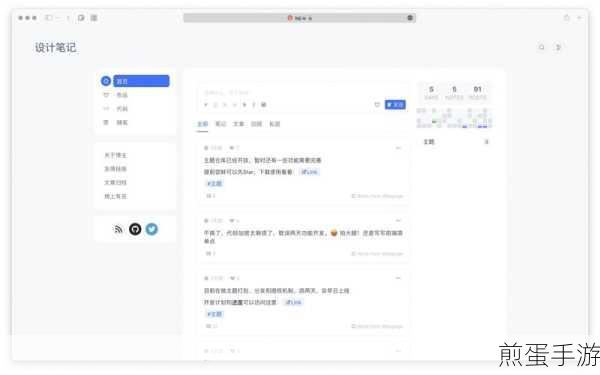Open the 线上留言 link in the sidebar
This screenshot has height=375, width=600.
(115, 196)
